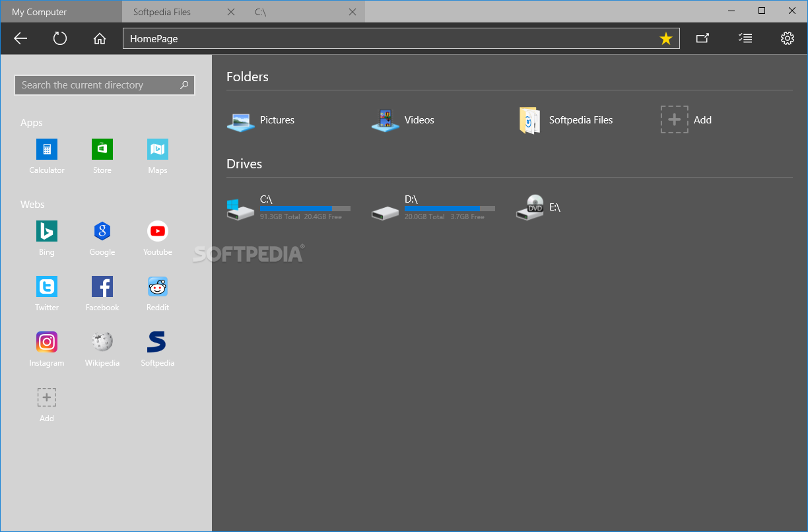This screenshot has width=808, height=532.
Task: Launch the Maps app
Action: [158, 156]
